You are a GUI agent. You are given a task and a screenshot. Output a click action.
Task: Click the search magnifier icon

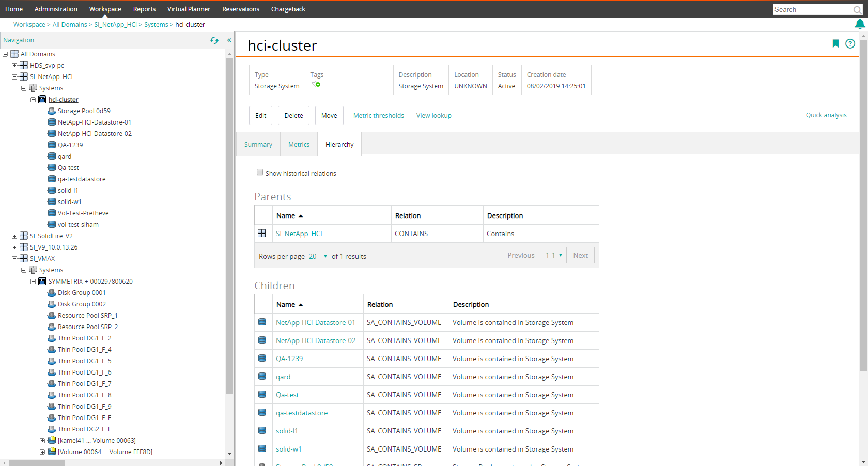pyautogui.click(x=858, y=9)
